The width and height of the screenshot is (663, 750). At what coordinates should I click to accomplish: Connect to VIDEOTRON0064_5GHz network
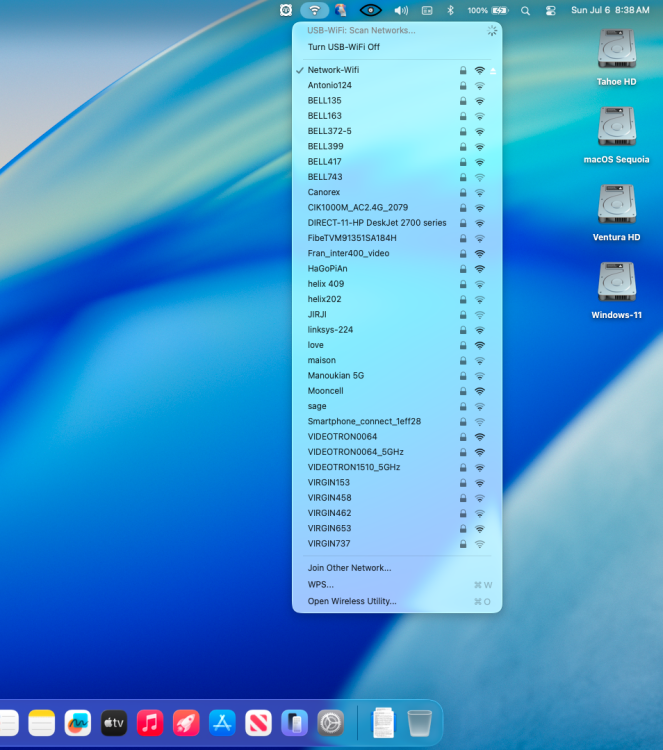point(397,452)
